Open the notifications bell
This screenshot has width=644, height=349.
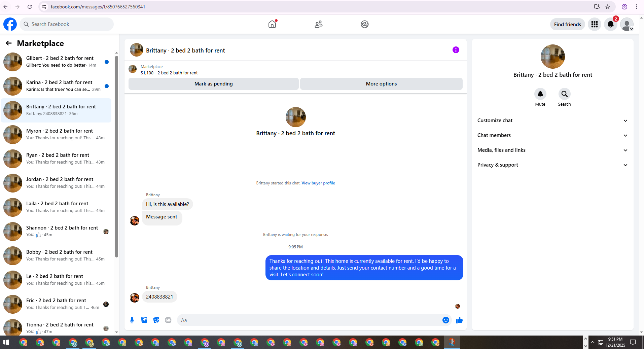coord(611,24)
